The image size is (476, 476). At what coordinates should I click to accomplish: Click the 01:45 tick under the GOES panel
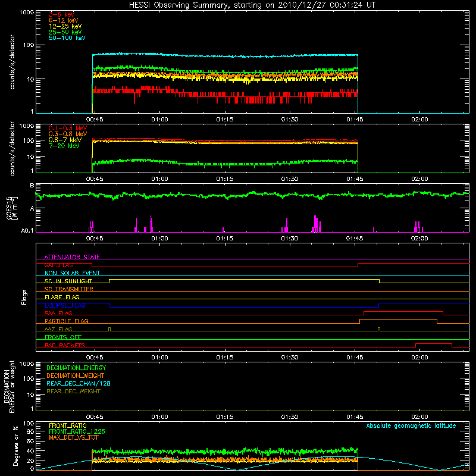[x=355, y=239]
